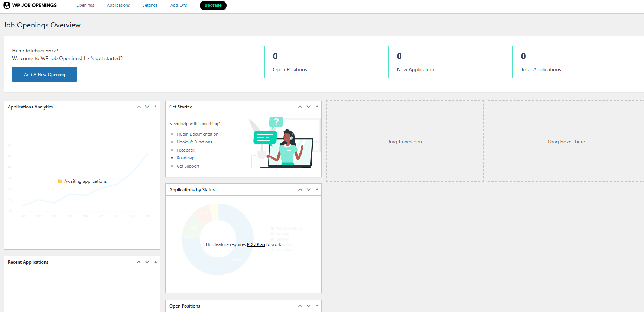Click the Recent Applications panel title
This screenshot has height=312, width=644.
28,262
